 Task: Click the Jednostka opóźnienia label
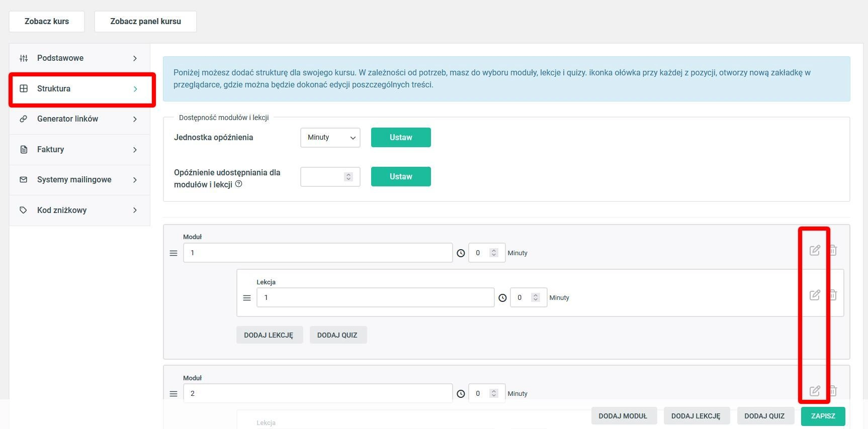[213, 138]
